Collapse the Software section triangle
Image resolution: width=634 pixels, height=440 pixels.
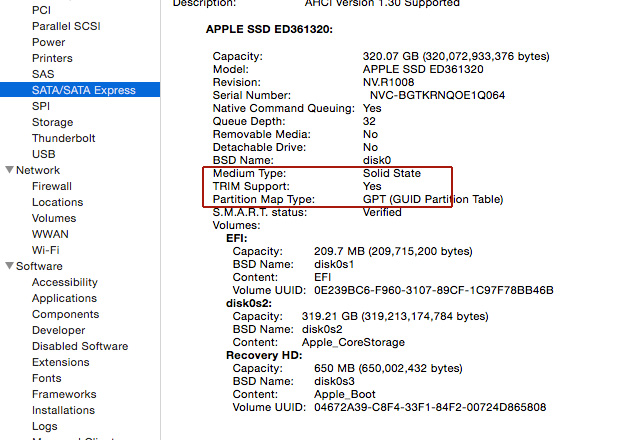[x=10, y=266]
